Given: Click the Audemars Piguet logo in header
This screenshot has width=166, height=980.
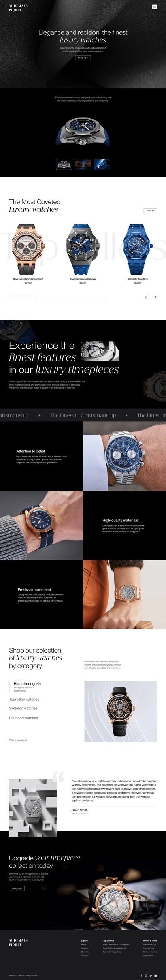Looking at the screenshot, I should tap(18, 8).
